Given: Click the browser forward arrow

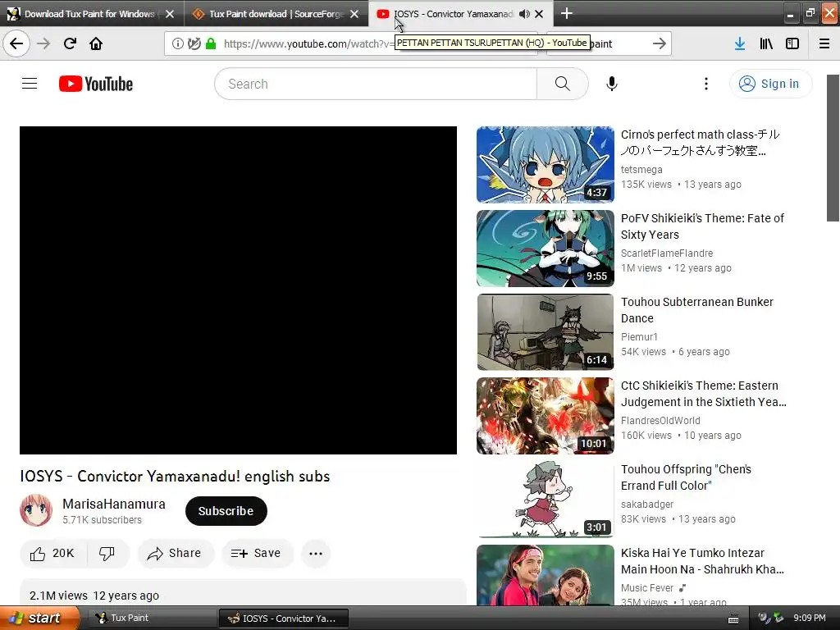Looking at the screenshot, I should tap(43, 43).
